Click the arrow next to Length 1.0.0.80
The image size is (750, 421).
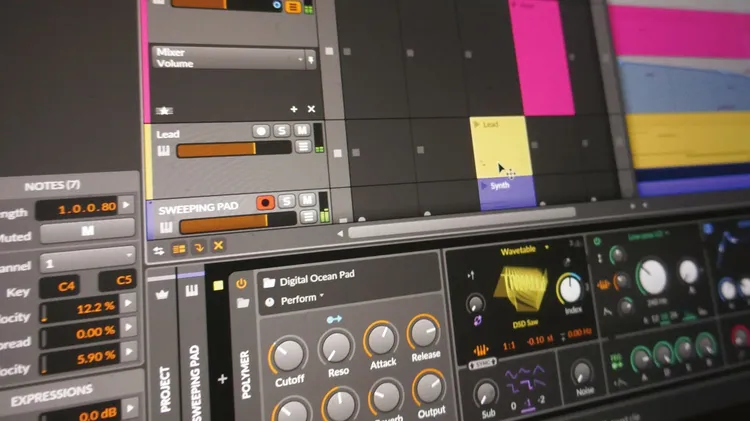pyautogui.click(x=126, y=205)
